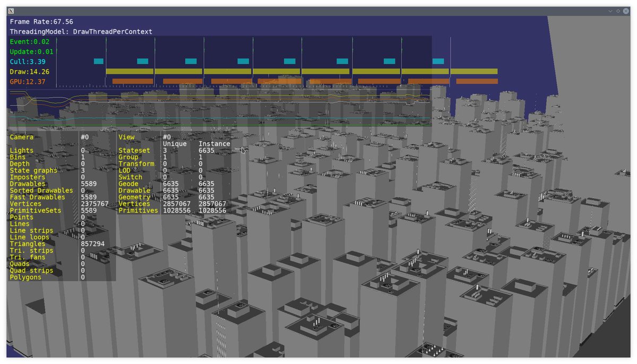
Task: Click the Triangles value '857294'
Action: tap(93, 244)
